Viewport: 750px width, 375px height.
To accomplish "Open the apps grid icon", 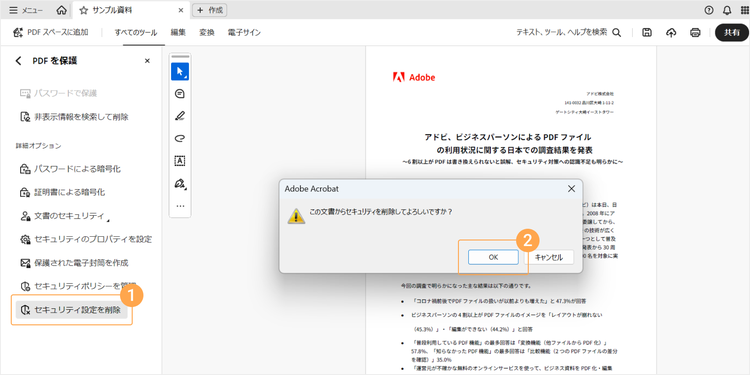I will pyautogui.click(x=744, y=10).
